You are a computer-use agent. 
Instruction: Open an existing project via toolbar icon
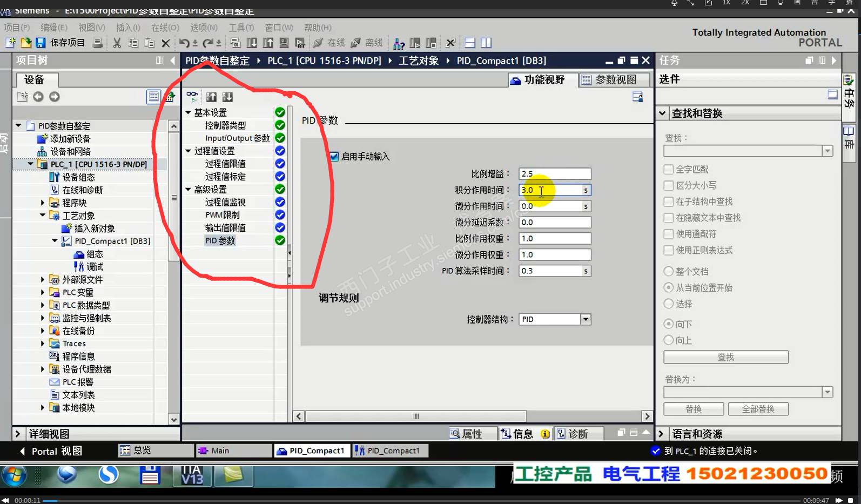[25, 43]
